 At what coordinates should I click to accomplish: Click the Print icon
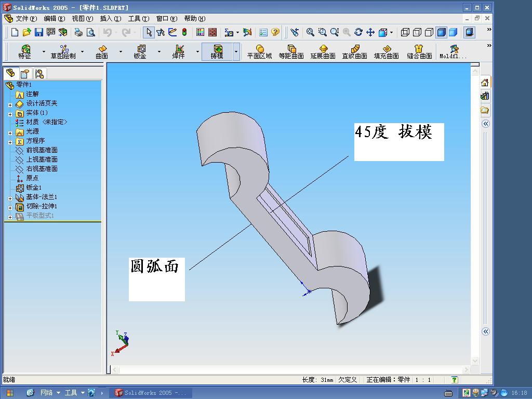[78, 32]
